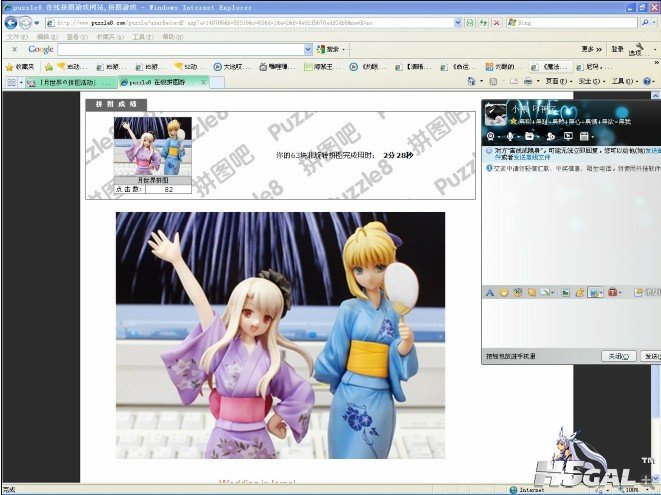Click QQ create discussion group icon

550,136
